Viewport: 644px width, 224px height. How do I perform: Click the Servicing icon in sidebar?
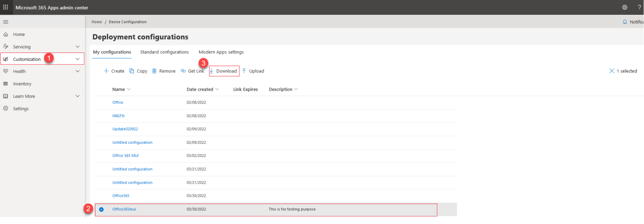pyautogui.click(x=5, y=47)
